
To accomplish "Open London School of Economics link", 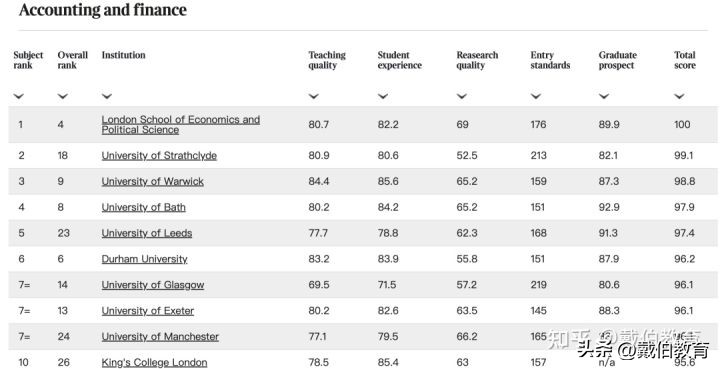I will coord(181,124).
